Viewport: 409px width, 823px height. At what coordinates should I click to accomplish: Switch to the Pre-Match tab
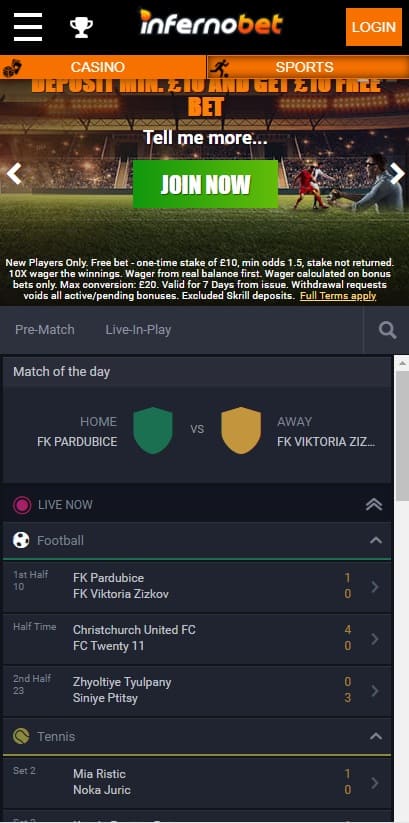point(45,330)
